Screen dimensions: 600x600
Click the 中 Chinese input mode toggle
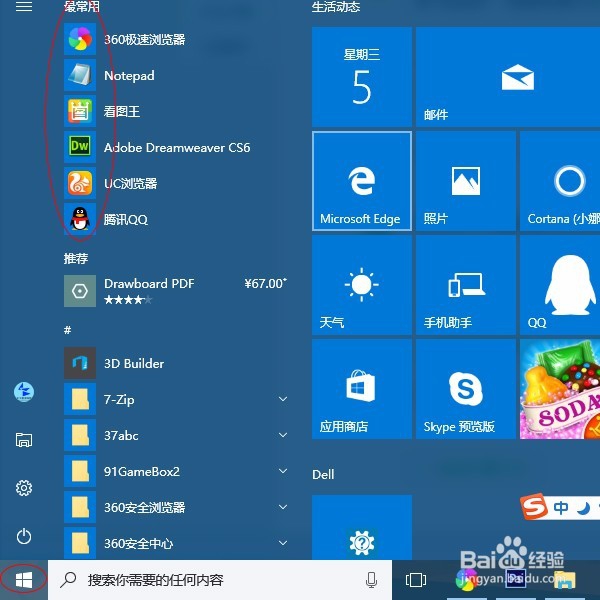(x=560, y=508)
